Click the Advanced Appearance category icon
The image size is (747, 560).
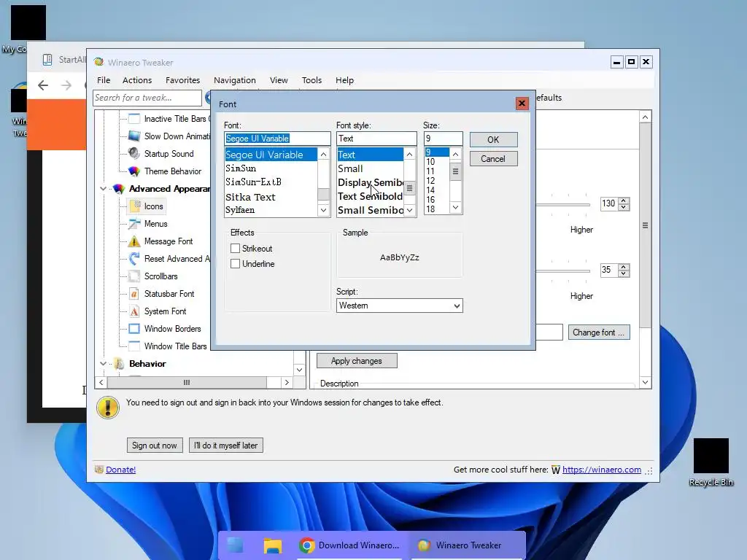[x=119, y=189]
